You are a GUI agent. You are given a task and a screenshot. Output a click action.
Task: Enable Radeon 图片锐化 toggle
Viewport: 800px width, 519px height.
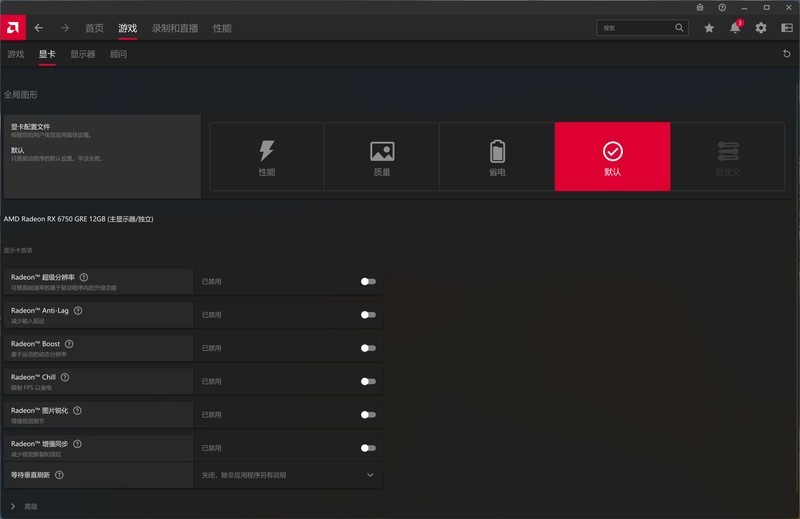[x=368, y=414]
